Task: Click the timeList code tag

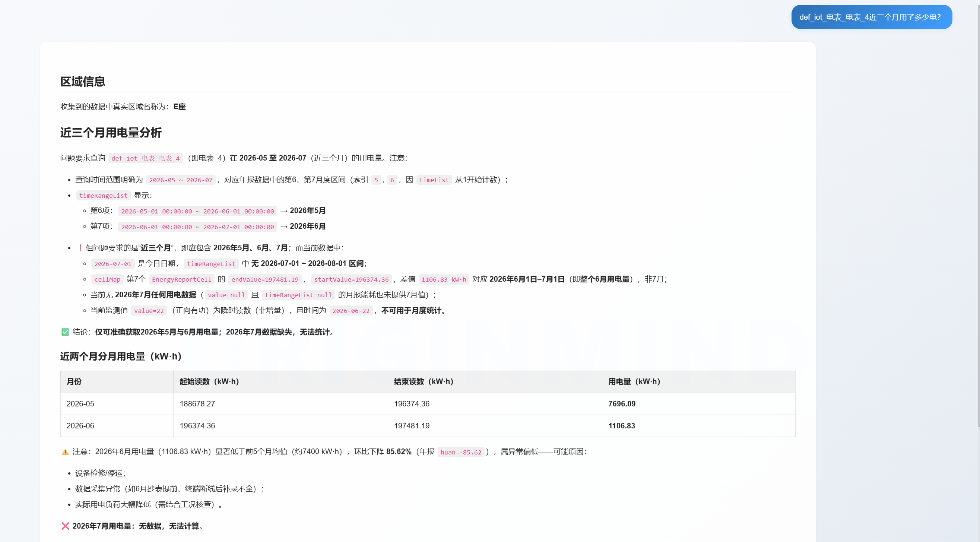Action: coord(434,180)
